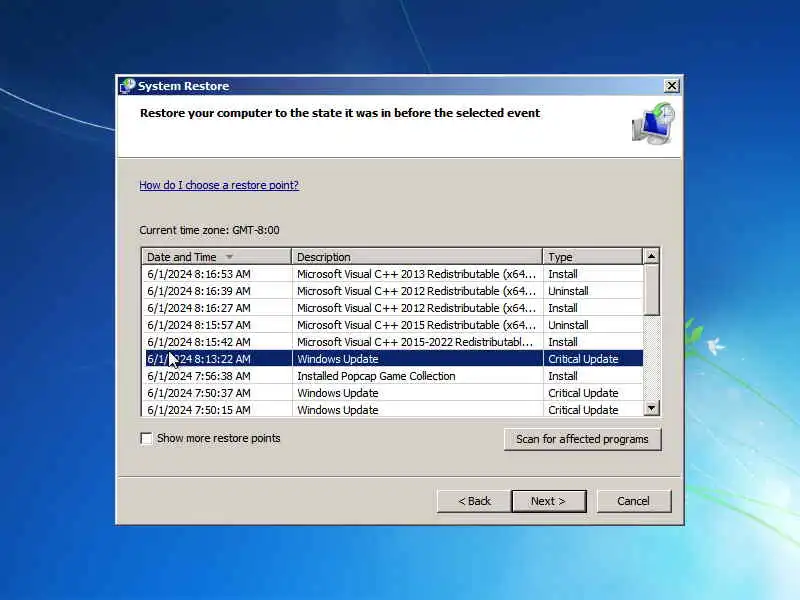Select the 8:16:27 AM Visual C++ 2012 Install row
This screenshot has height=600, width=800.
(392, 308)
